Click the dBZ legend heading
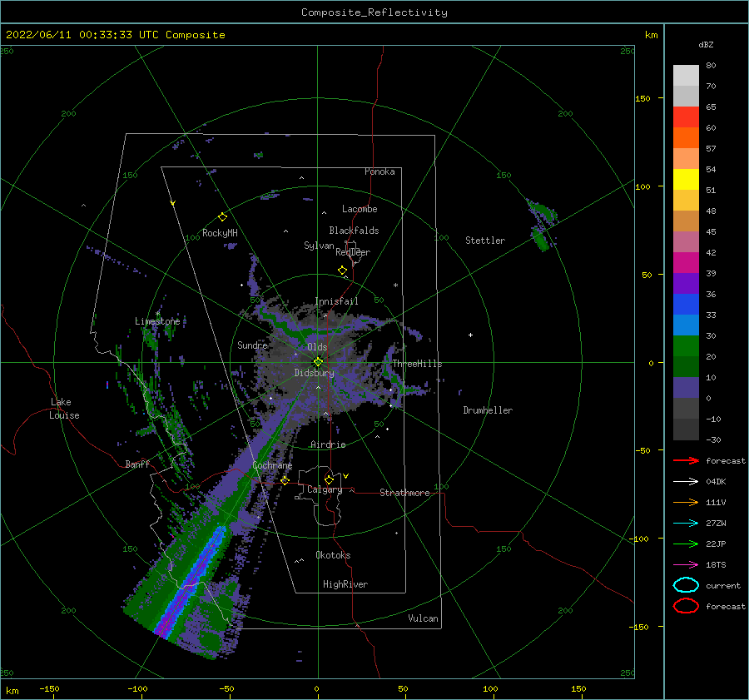The height and width of the screenshot is (700, 749). (706, 44)
